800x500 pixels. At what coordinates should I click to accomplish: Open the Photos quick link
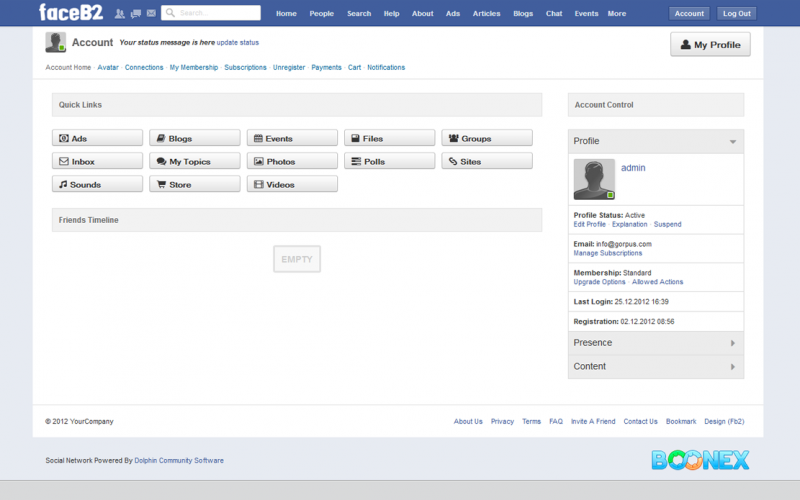(292, 161)
